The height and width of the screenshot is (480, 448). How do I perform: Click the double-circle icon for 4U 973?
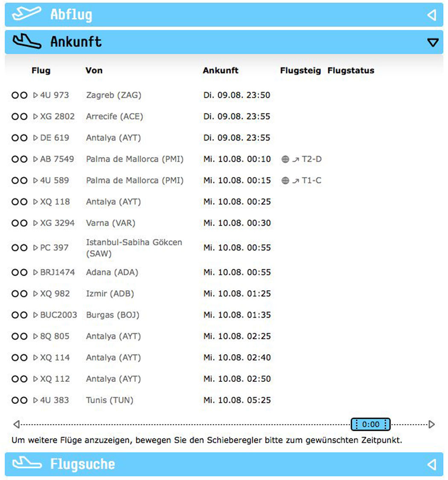(19, 95)
